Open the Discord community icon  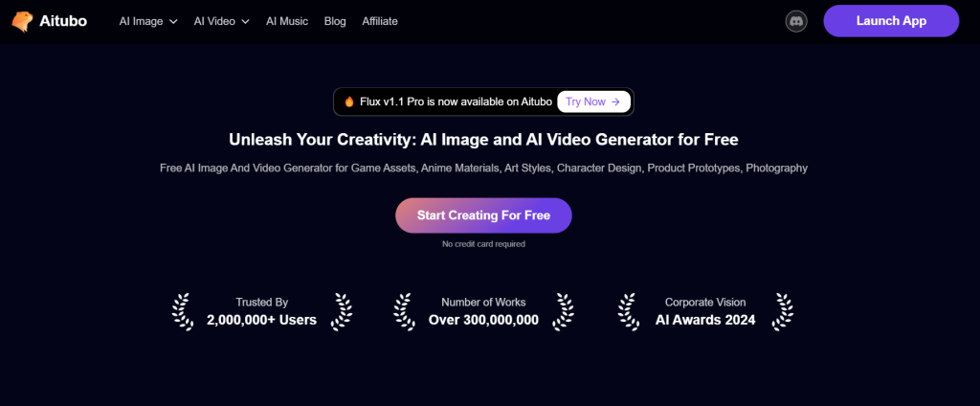pyautogui.click(x=796, y=21)
